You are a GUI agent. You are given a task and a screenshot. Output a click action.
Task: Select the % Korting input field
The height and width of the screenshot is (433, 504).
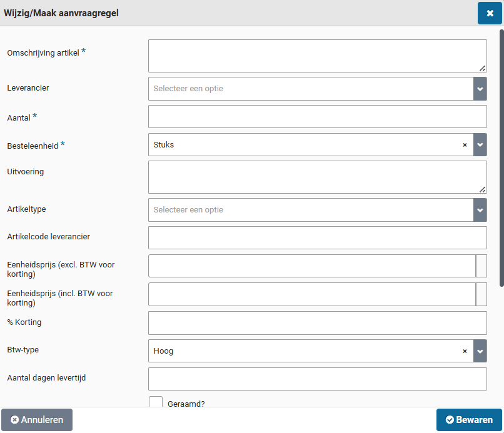(317, 323)
